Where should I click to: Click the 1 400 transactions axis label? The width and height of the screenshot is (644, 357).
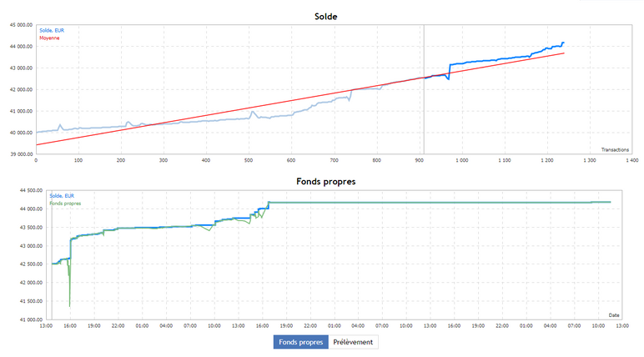(x=632, y=160)
